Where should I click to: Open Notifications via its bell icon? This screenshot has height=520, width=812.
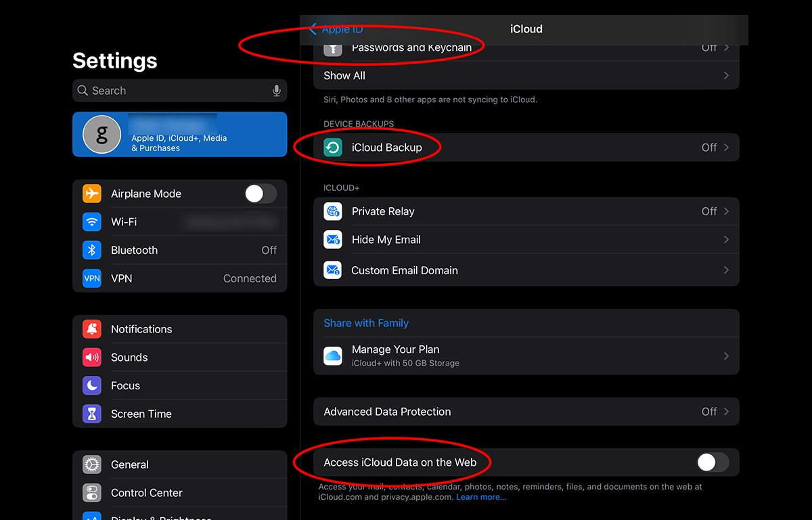click(x=92, y=329)
